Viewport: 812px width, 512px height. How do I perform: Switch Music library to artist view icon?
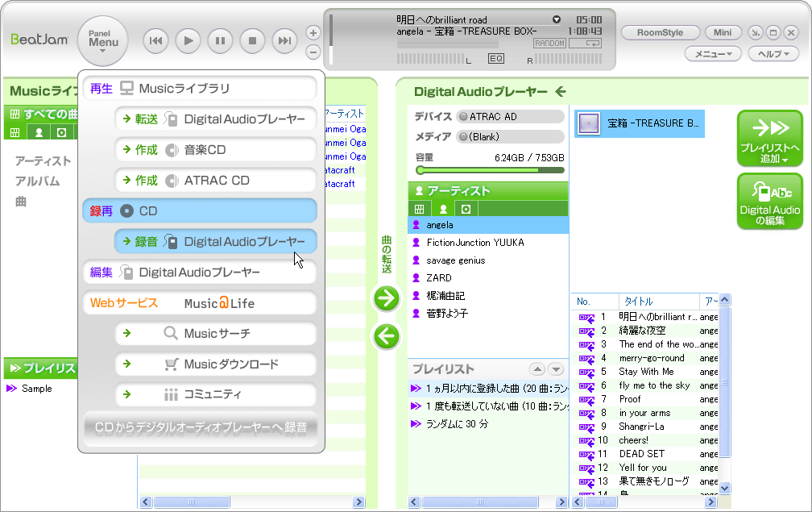39,133
